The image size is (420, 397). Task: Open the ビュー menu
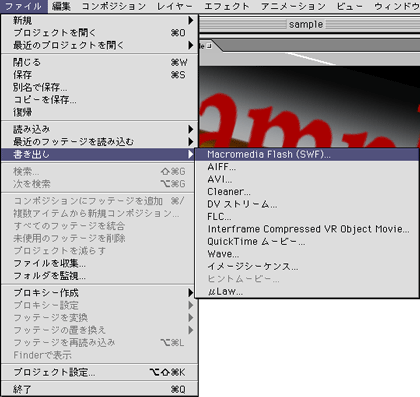350,6
